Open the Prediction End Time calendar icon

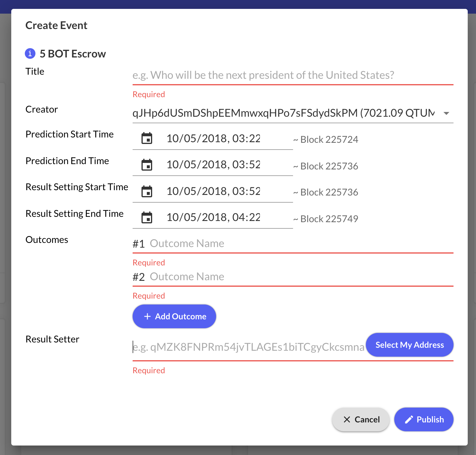pyautogui.click(x=147, y=164)
